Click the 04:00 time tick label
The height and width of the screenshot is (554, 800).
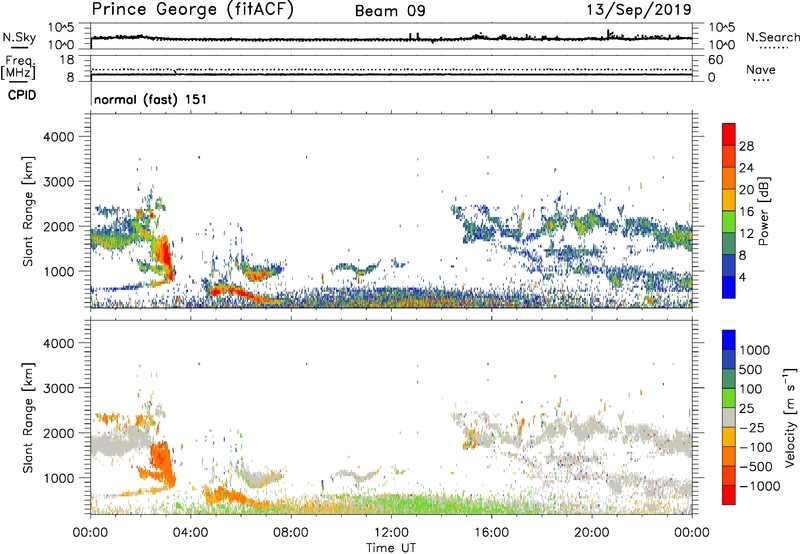191,533
